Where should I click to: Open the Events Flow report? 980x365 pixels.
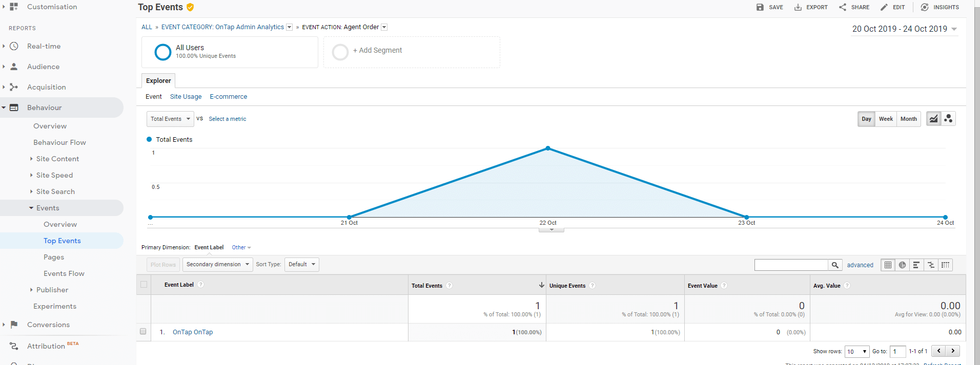64,273
